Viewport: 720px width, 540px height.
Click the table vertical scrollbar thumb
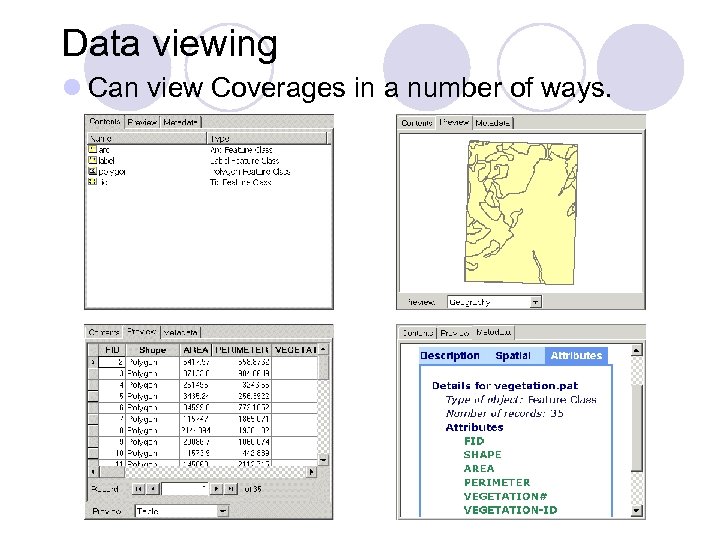click(x=323, y=367)
